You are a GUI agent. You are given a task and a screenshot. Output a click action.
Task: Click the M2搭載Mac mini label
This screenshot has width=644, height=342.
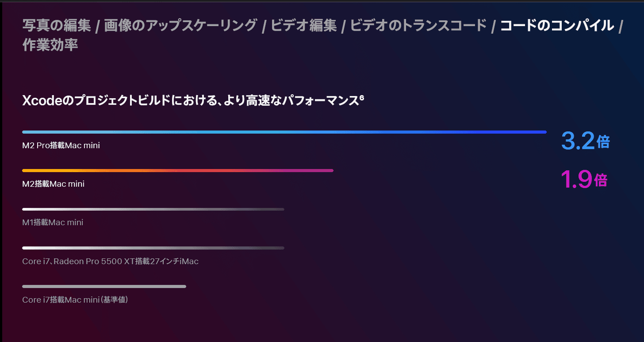(53, 184)
